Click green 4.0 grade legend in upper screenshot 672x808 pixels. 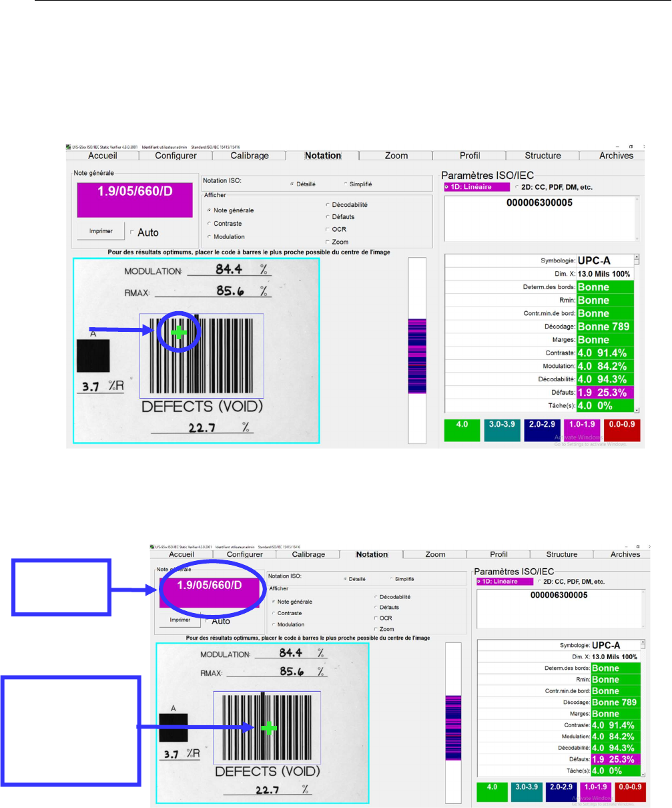click(462, 431)
